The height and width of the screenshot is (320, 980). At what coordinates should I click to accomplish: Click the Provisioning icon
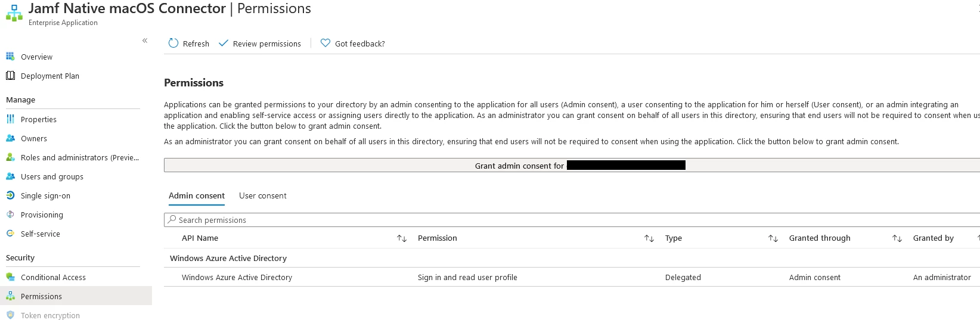coord(10,215)
